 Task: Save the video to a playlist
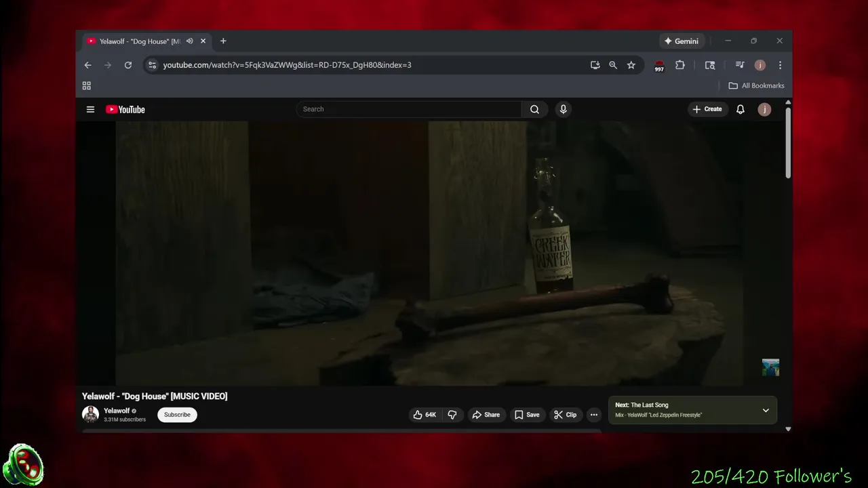point(527,415)
